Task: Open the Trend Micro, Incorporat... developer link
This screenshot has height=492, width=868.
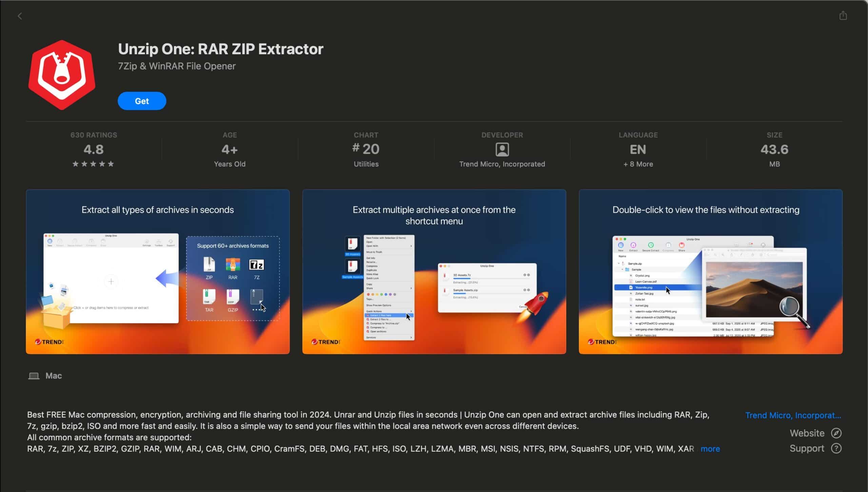Action: point(793,415)
